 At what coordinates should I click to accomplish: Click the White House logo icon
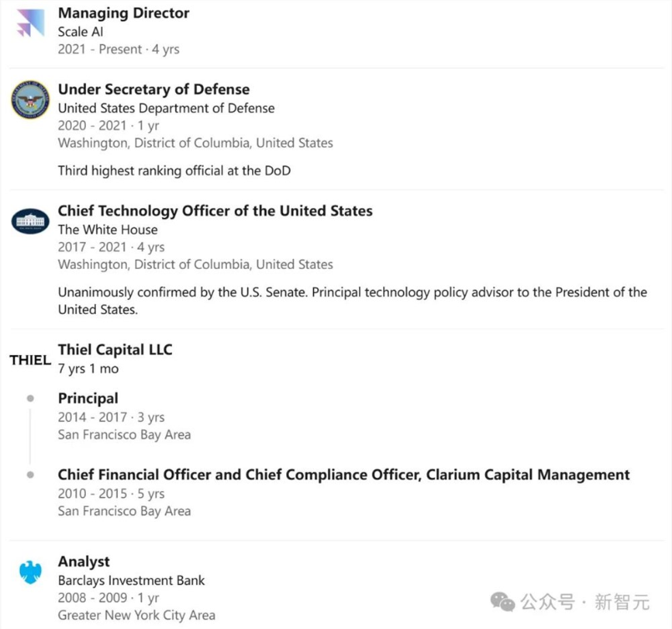coord(30,221)
